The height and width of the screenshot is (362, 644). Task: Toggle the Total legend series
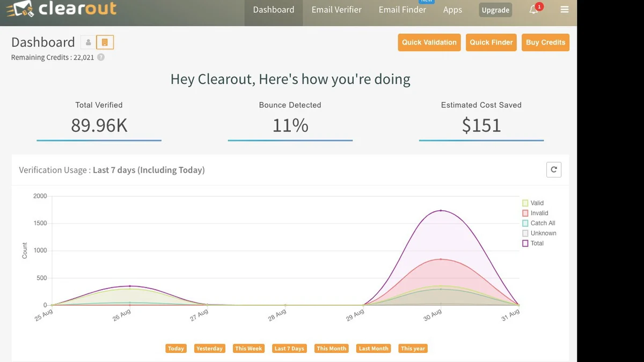(x=533, y=243)
